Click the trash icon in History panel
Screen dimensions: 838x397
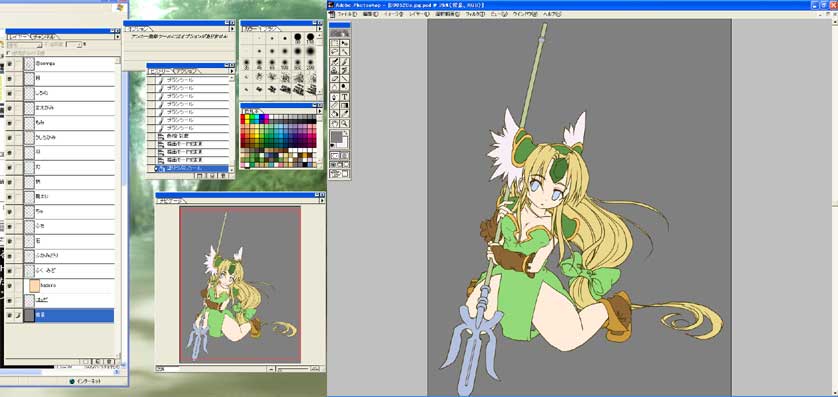[223, 175]
